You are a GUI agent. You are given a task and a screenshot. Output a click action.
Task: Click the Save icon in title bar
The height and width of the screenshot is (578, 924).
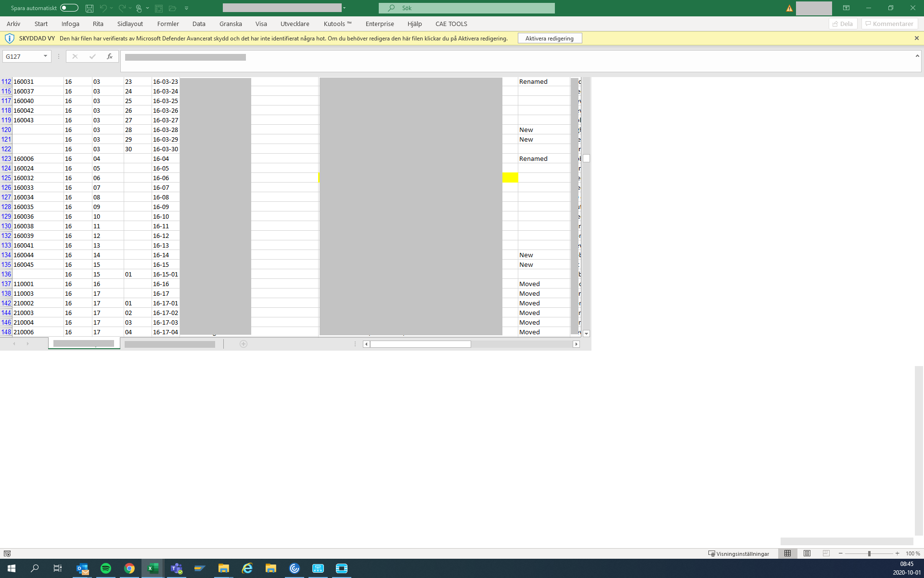tap(90, 8)
